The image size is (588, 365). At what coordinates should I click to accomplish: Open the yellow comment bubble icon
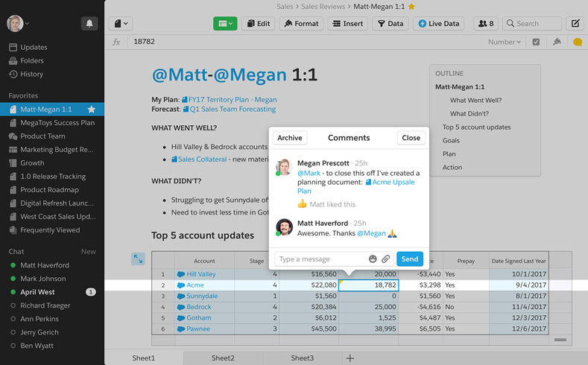pos(578,42)
